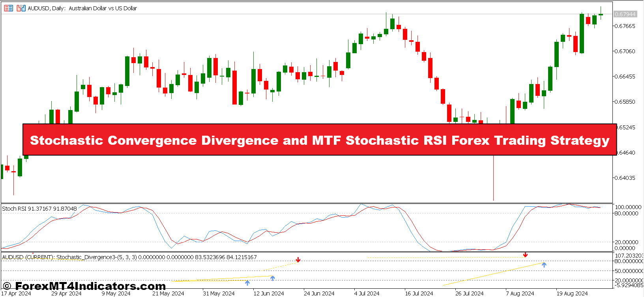The width and height of the screenshot is (644, 297).
Task: Click the 4 Jul 2024 date marker
Action: coord(367,293)
